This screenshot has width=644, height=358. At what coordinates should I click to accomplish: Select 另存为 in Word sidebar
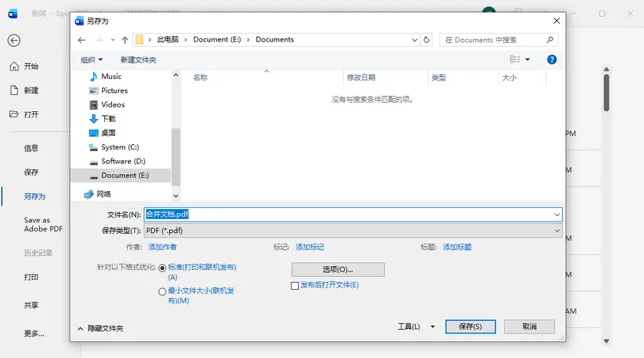34,196
